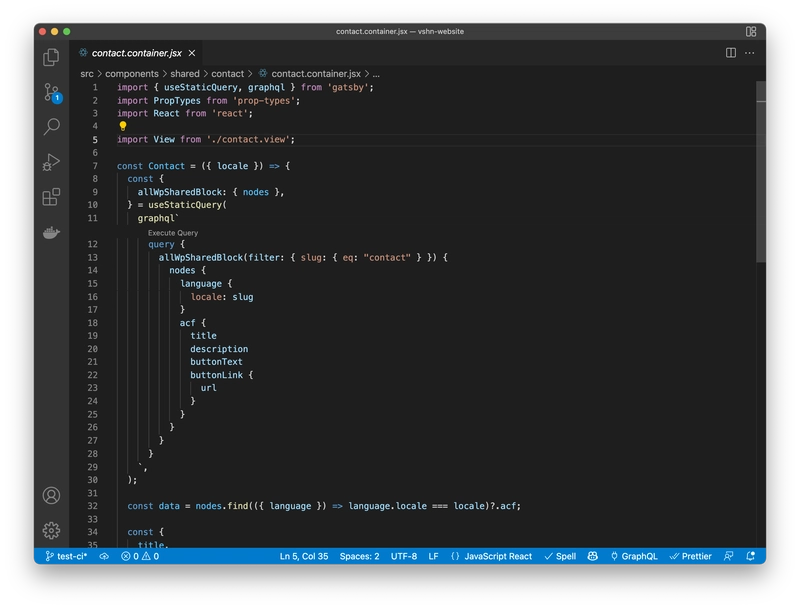
Task: Click the breadcrumb ellipsis symbol
Action: pos(376,74)
